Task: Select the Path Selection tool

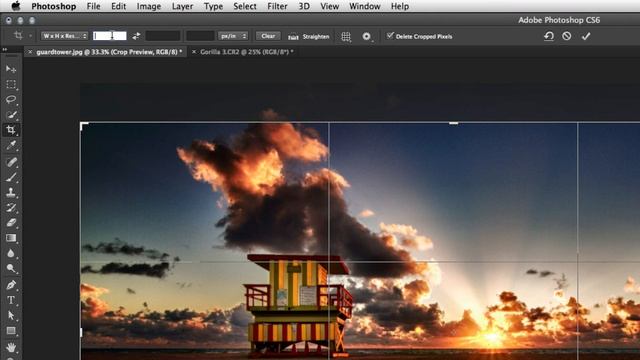Action: 11,315
